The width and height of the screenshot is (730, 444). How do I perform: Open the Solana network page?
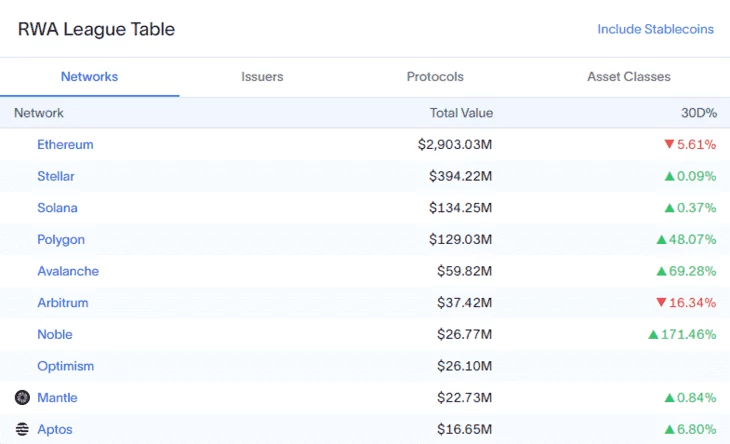pos(57,208)
